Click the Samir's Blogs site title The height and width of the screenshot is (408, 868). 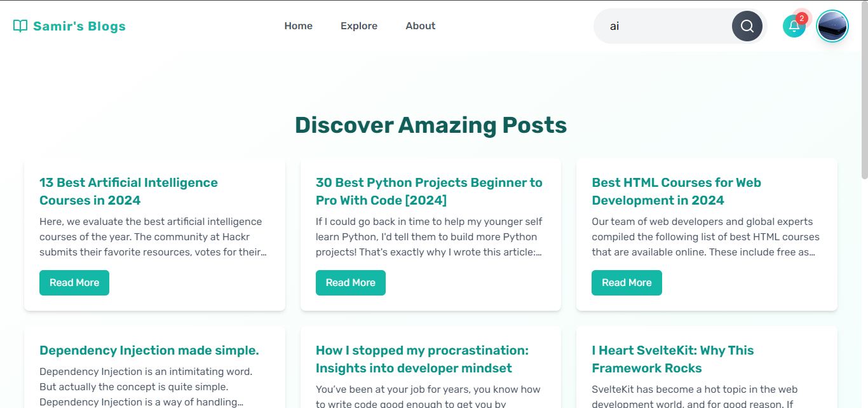tap(79, 26)
